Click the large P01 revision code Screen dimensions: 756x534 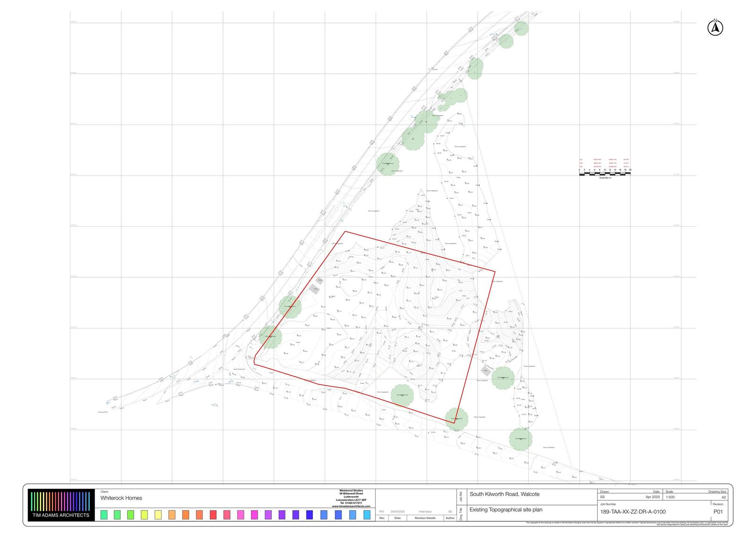(x=718, y=512)
